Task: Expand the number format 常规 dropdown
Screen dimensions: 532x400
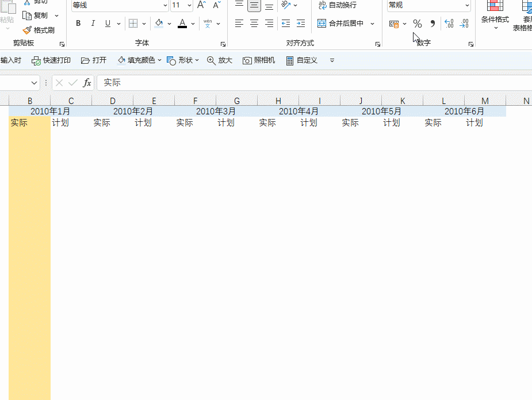Action: (467, 5)
